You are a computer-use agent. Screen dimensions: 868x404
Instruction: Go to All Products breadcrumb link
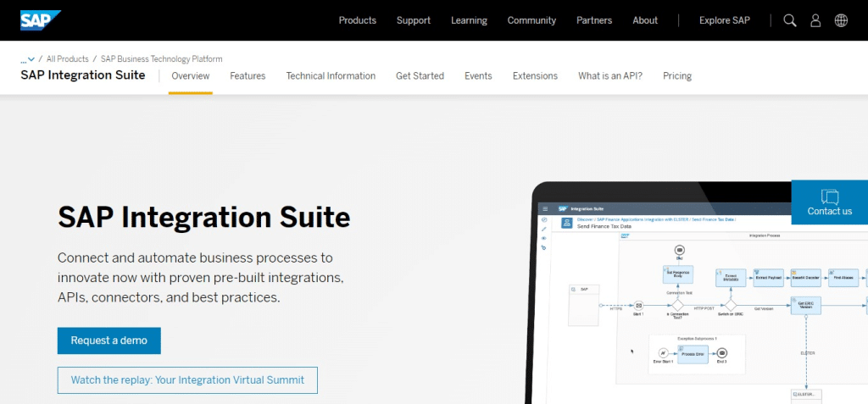[68, 59]
